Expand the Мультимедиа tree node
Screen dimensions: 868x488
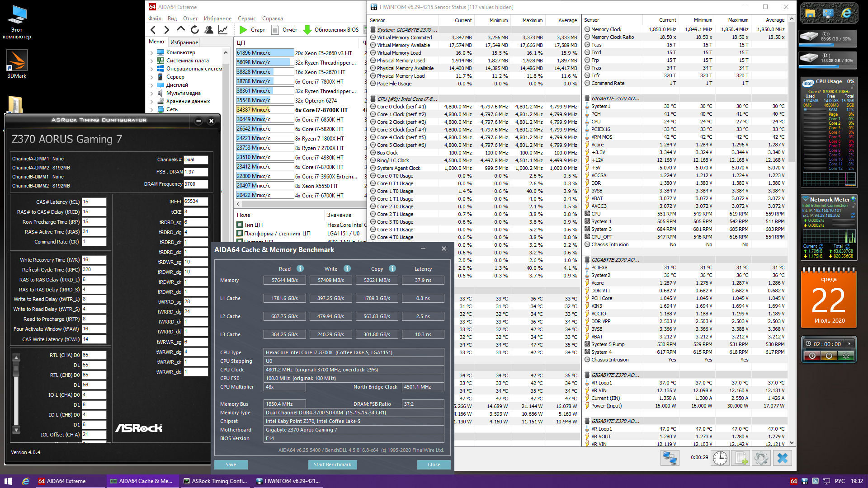click(152, 93)
